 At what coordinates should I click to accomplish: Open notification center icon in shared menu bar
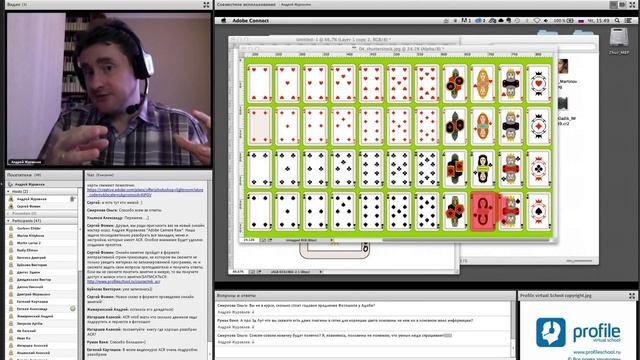628,20
